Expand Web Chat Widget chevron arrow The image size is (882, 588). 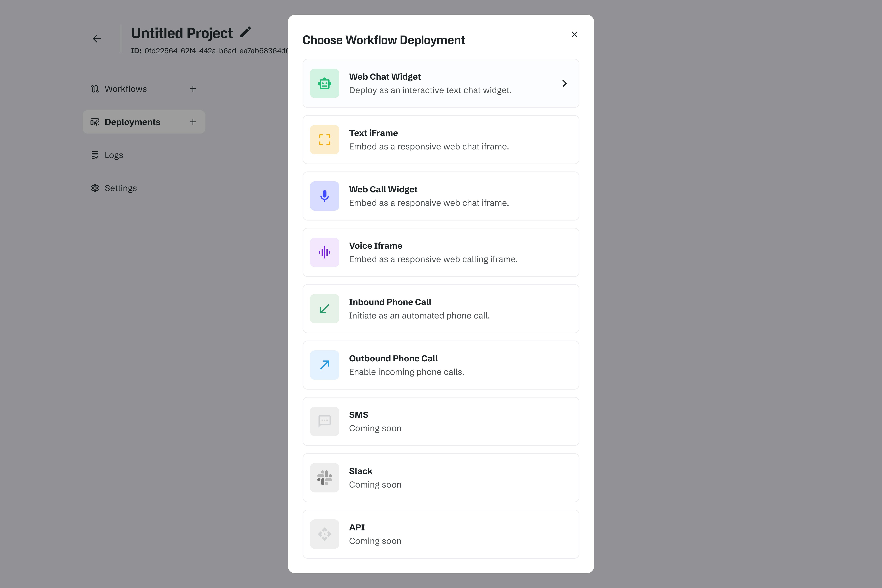(564, 83)
